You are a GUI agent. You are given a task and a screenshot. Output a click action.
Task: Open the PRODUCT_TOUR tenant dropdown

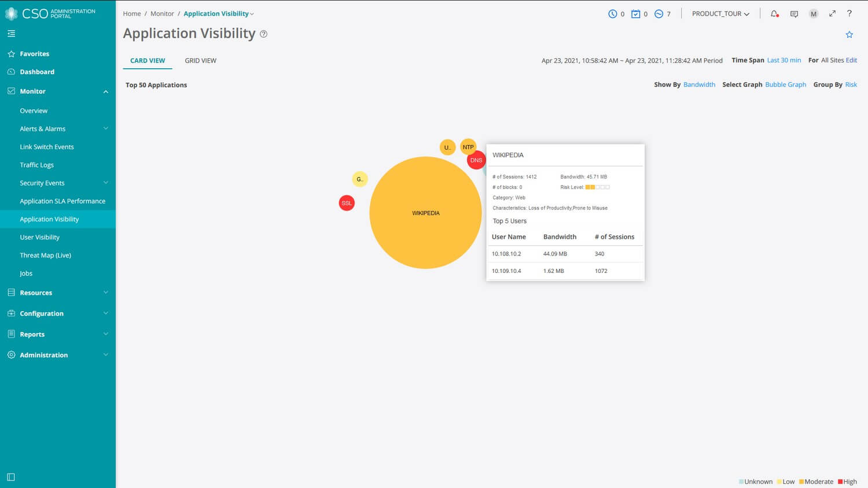719,13
